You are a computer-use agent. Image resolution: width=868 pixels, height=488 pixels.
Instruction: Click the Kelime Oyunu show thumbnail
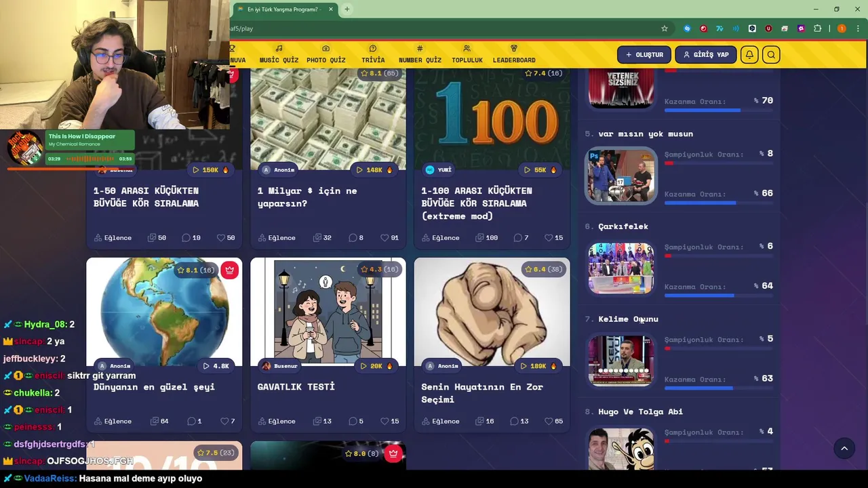pyautogui.click(x=621, y=361)
